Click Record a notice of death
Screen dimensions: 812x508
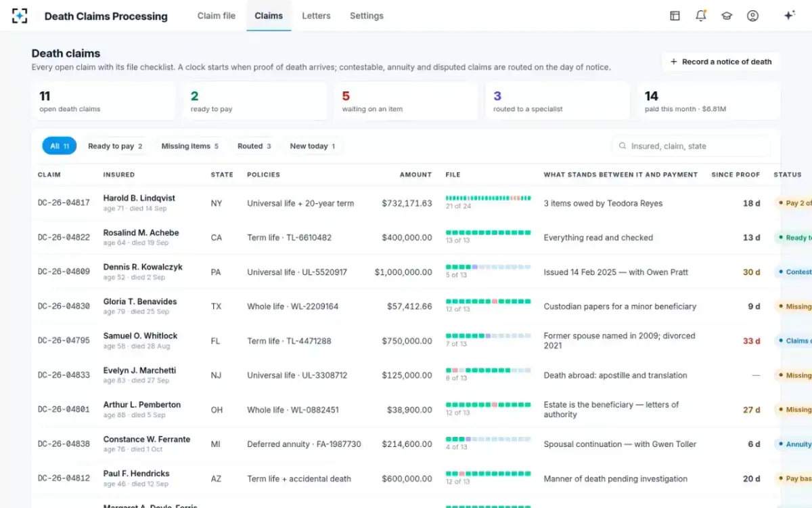pyautogui.click(x=721, y=62)
